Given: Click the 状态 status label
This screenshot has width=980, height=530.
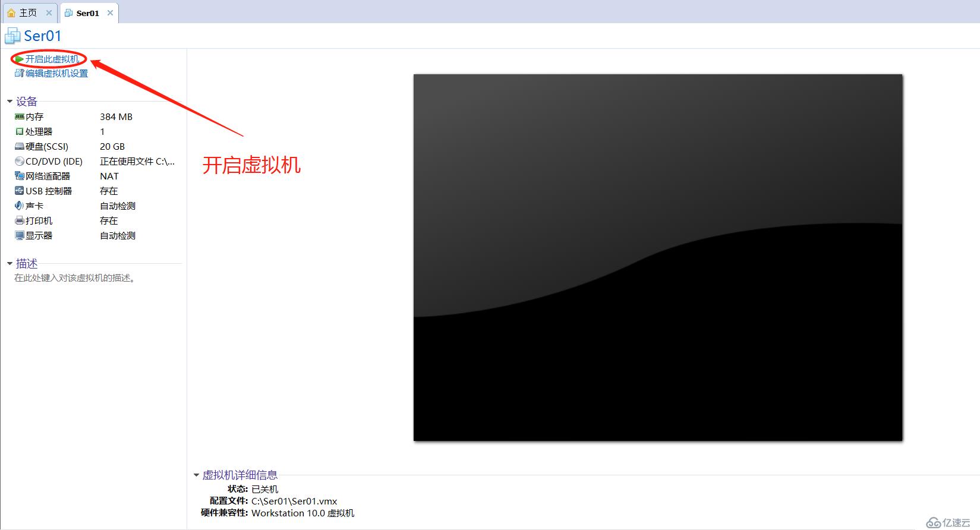Looking at the screenshot, I should pyautogui.click(x=238, y=489).
